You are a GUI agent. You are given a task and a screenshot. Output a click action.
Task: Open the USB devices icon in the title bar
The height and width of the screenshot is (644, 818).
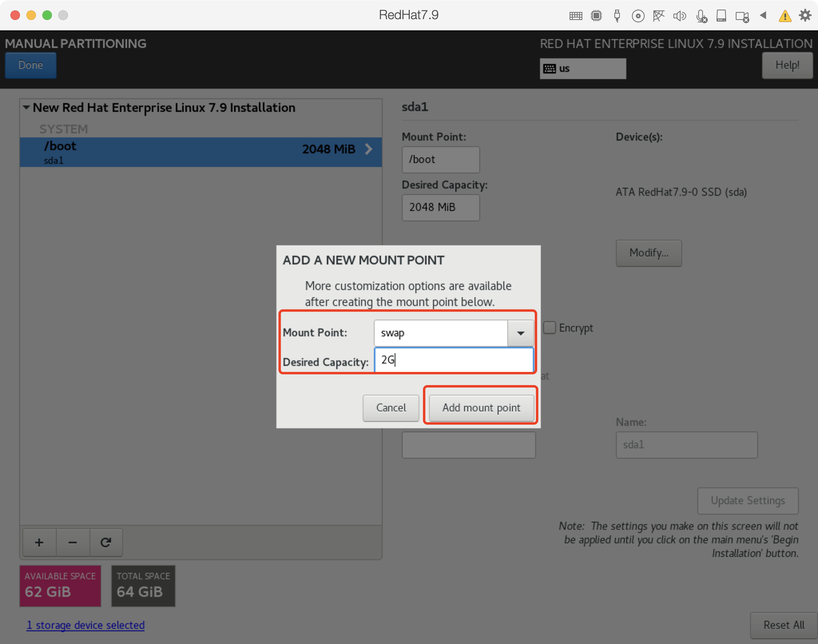pyautogui.click(x=617, y=16)
